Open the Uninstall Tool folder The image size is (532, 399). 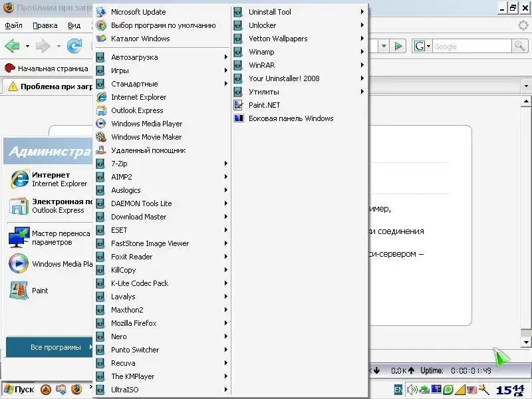tap(299, 12)
